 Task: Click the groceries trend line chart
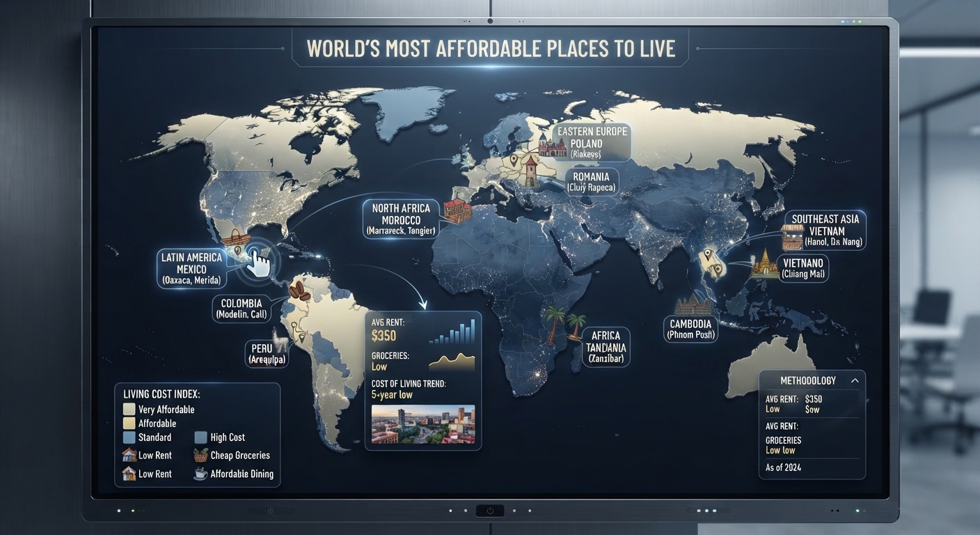click(452, 361)
